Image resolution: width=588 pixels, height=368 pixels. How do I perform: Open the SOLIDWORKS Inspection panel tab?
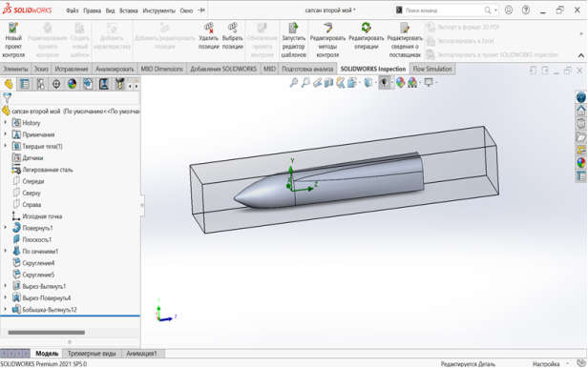(88, 84)
